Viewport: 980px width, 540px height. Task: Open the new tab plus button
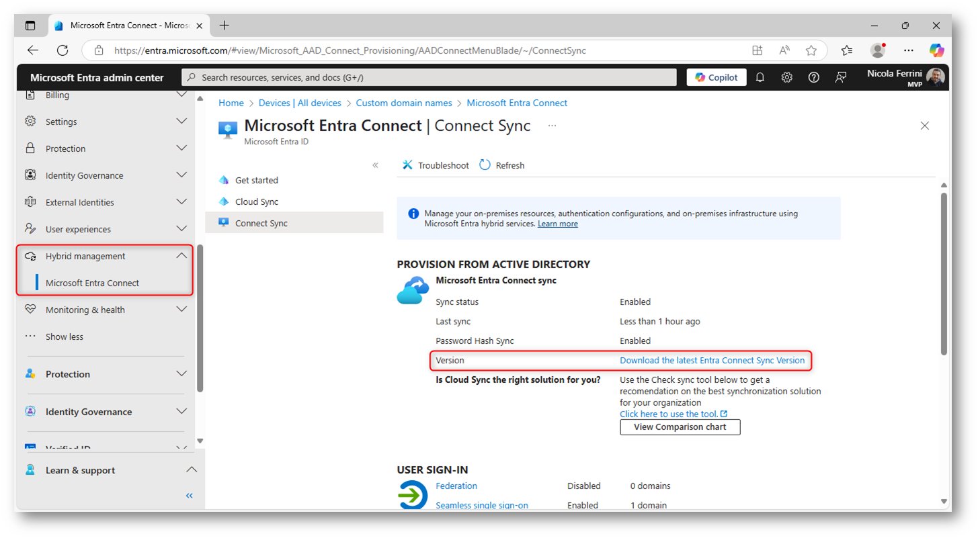tap(224, 26)
